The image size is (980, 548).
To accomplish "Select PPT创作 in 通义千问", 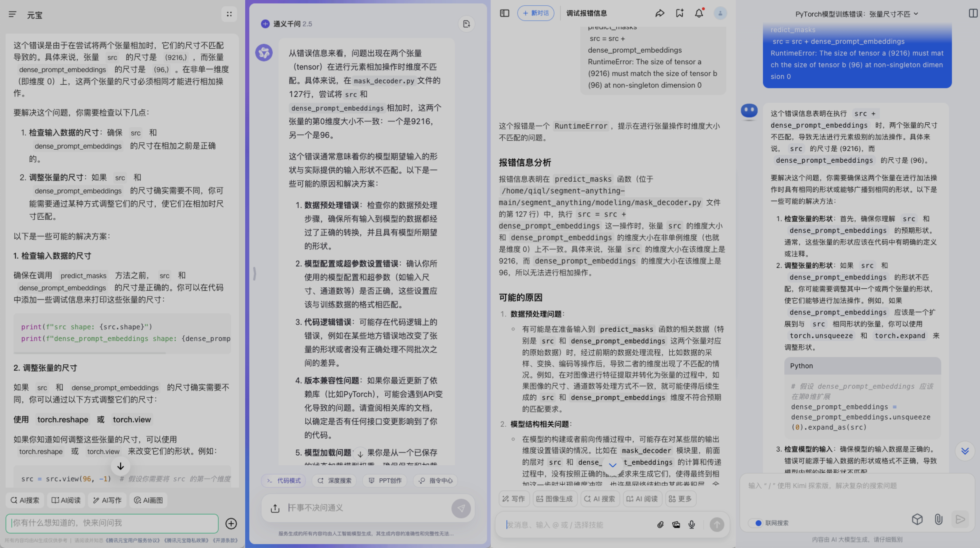I will [x=385, y=481].
